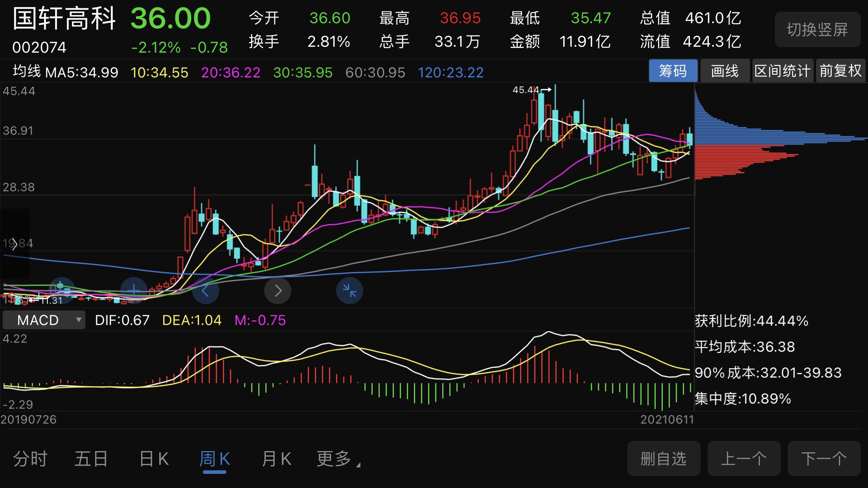Move chart right with the right arrow circle
The image size is (868, 488).
click(278, 291)
